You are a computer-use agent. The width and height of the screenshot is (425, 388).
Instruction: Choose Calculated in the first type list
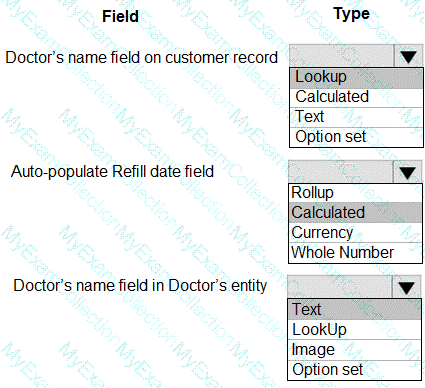[356, 98]
